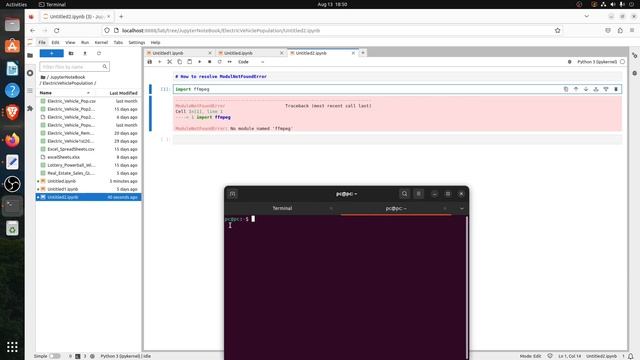Image resolution: width=640 pixels, height=360 pixels.
Task: Refresh the file browser list
Action: (99, 53)
